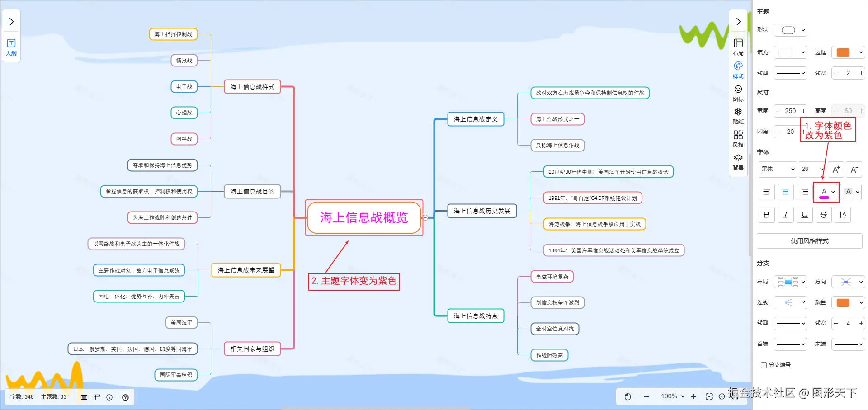Toggle underline formatting

pyautogui.click(x=805, y=215)
